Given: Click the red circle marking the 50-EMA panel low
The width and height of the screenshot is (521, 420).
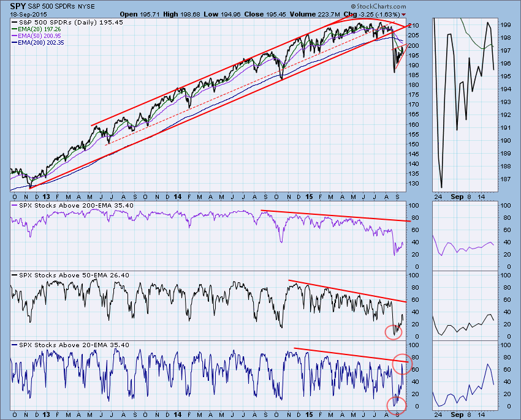Looking at the screenshot, I should [x=394, y=332].
